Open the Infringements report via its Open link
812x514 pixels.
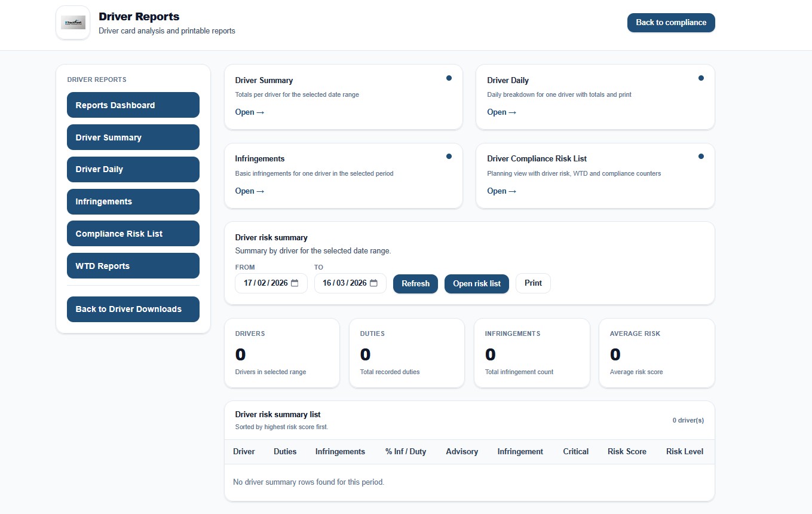[249, 191]
